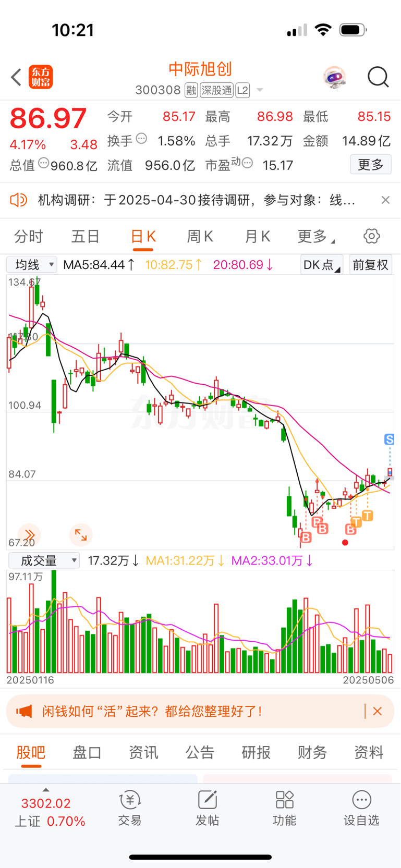Viewport: 401px width, 868px height.
Task: Close the 闲钱 promo banner
Action: [378, 711]
